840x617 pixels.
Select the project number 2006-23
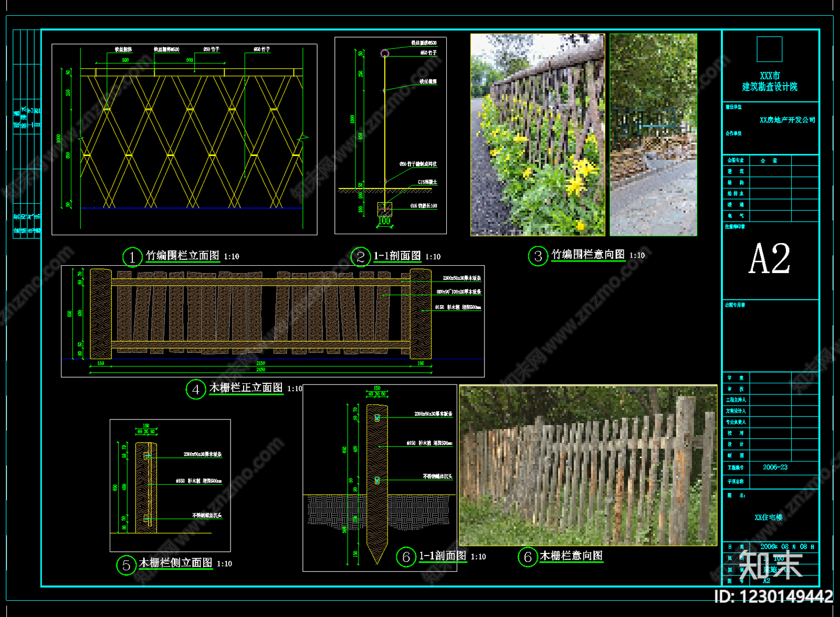click(775, 467)
